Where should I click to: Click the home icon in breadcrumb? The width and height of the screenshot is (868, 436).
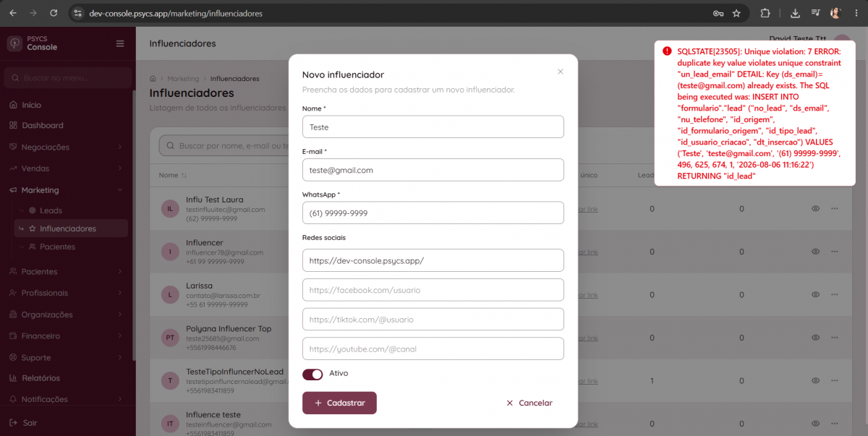coord(153,78)
